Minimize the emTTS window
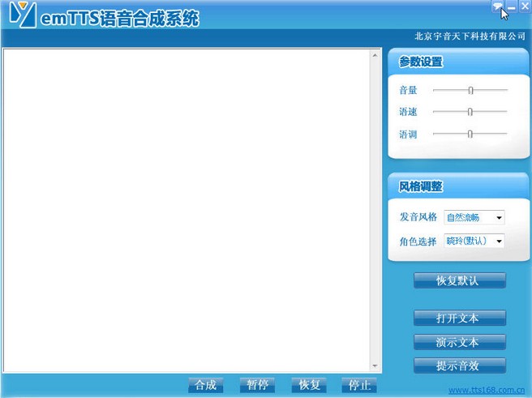 click(x=512, y=6)
